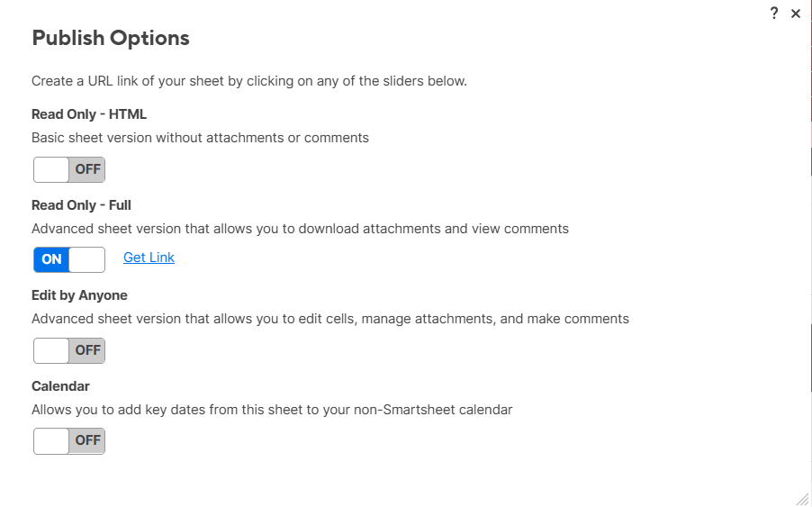Screen dimensions: 812x507
Task: Click the OFF label on the Calendar slider
Action: coord(87,440)
